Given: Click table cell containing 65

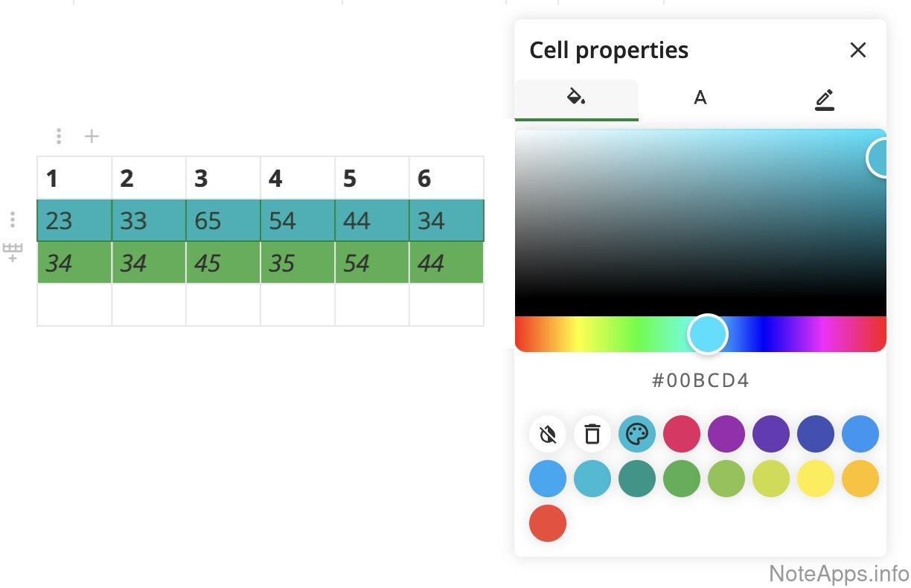Looking at the screenshot, I should point(223,221).
